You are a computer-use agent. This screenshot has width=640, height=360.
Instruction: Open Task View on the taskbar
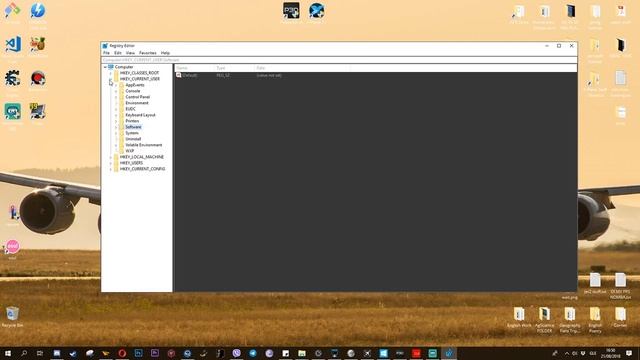click(x=40, y=353)
